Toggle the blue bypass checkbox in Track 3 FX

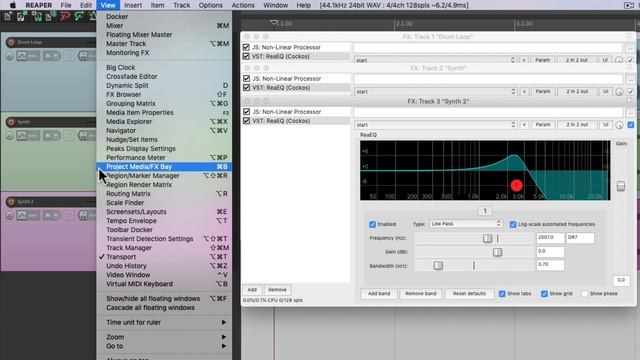pyautogui.click(x=631, y=125)
